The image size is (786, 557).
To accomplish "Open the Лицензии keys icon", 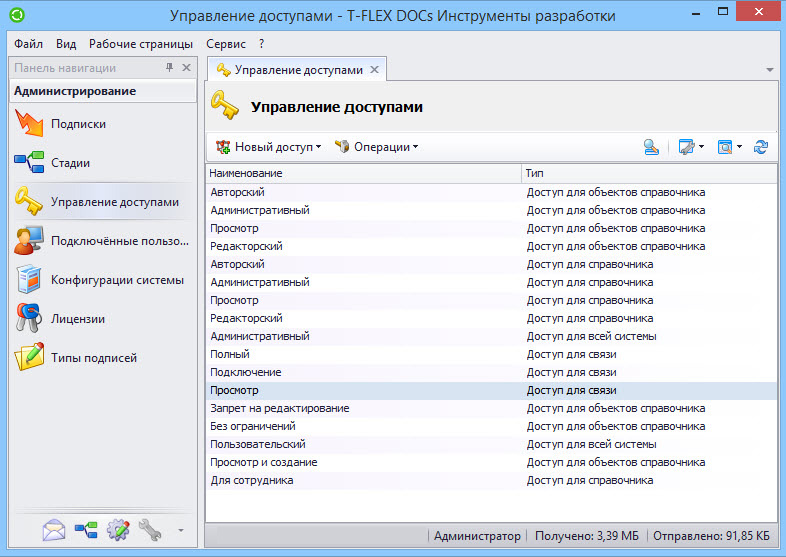I will 29,318.
